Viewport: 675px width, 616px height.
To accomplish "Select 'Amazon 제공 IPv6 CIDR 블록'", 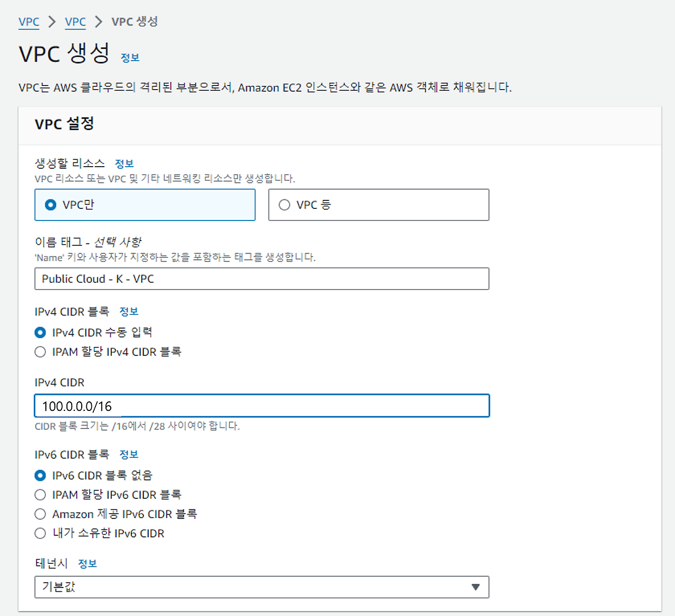I will coord(40,514).
